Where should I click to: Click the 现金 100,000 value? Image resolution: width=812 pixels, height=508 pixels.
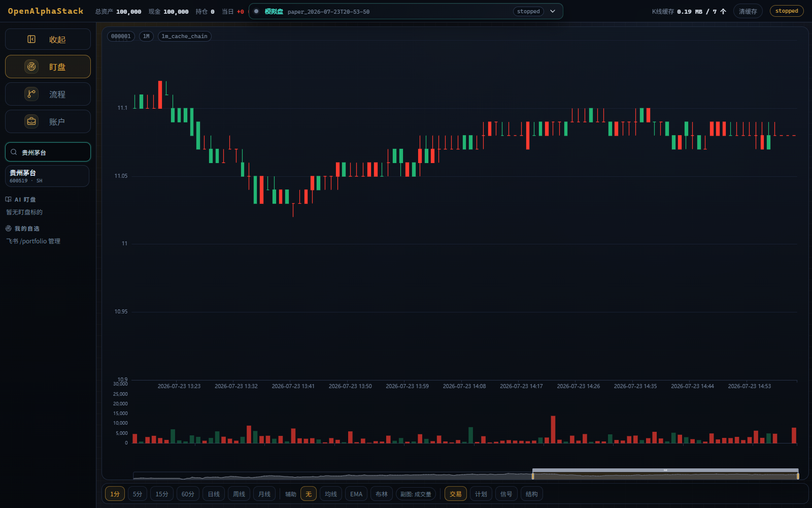click(176, 11)
